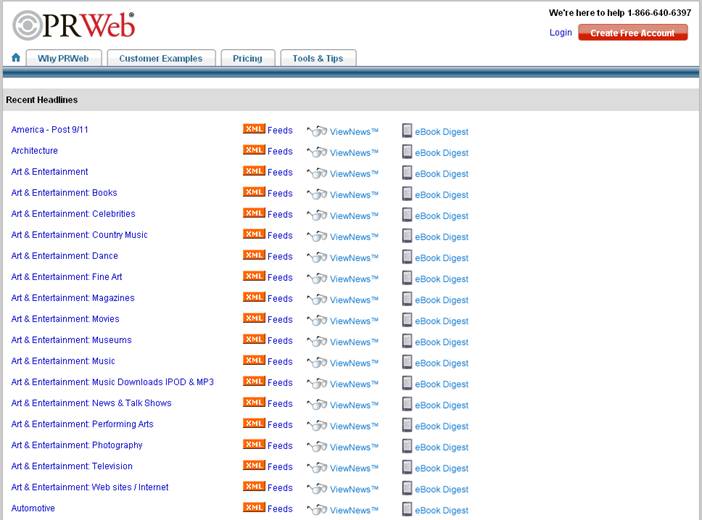Click XML icon for America - Post 9/11
The image size is (702, 520).
[x=254, y=129]
